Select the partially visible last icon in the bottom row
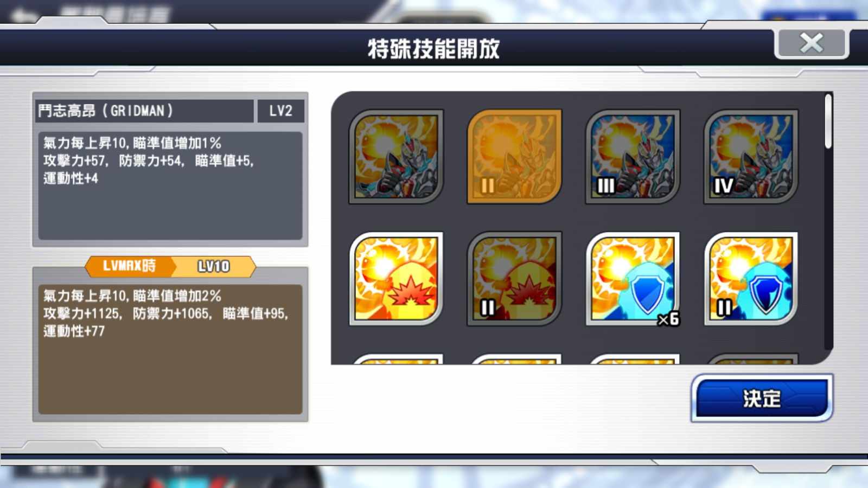Viewport: 868px width, 488px height. 751,359
